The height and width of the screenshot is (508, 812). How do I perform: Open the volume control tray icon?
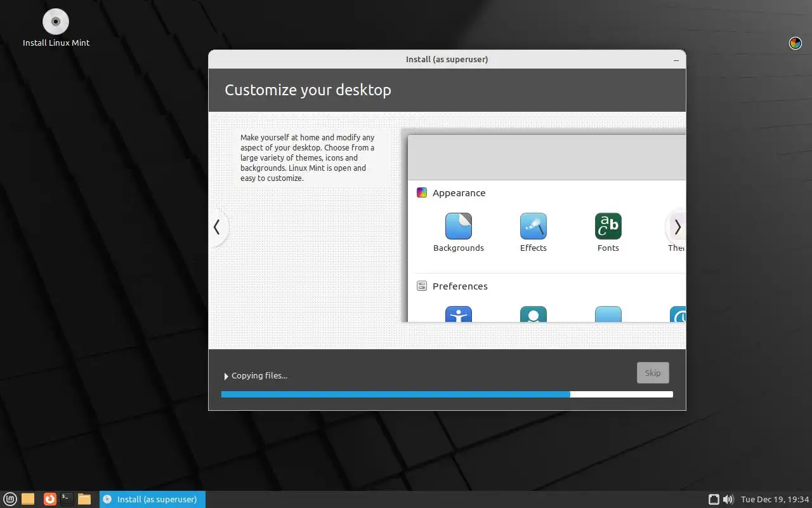728,499
